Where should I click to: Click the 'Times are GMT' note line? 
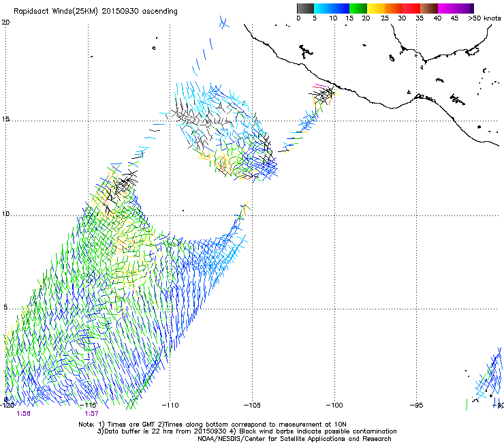[x=212, y=425]
